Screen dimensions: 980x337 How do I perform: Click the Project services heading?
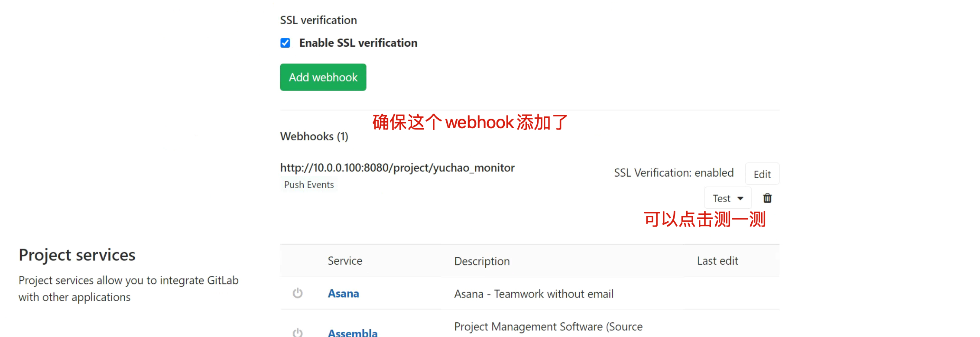point(77,255)
